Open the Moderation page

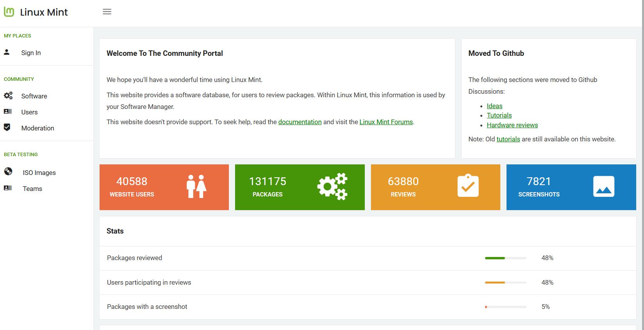[x=37, y=128]
